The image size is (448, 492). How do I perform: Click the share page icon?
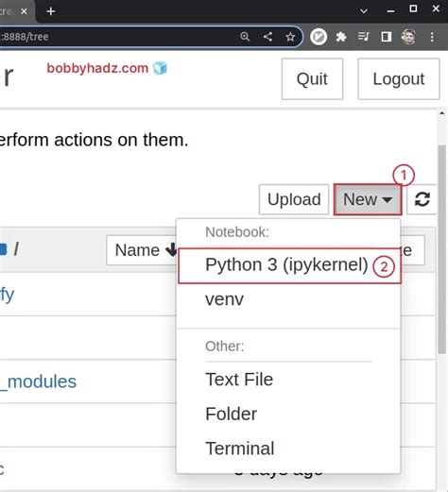267,37
